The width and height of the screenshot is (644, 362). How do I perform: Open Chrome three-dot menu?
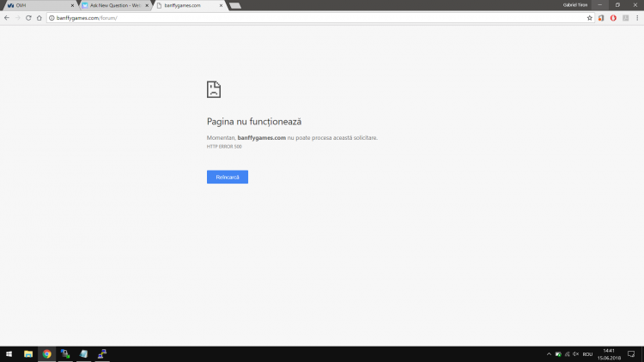pos(636,17)
